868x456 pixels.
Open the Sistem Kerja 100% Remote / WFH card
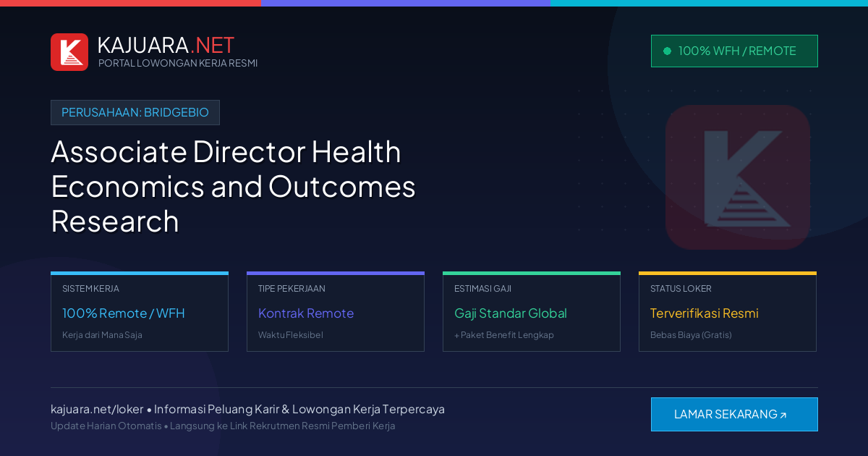[140, 311]
